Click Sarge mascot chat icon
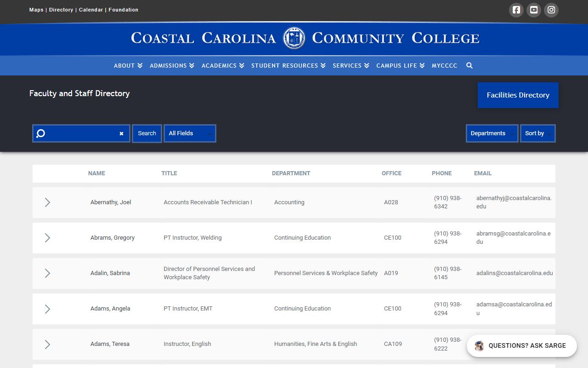The width and height of the screenshot is (588, 368). click(480, 346)
